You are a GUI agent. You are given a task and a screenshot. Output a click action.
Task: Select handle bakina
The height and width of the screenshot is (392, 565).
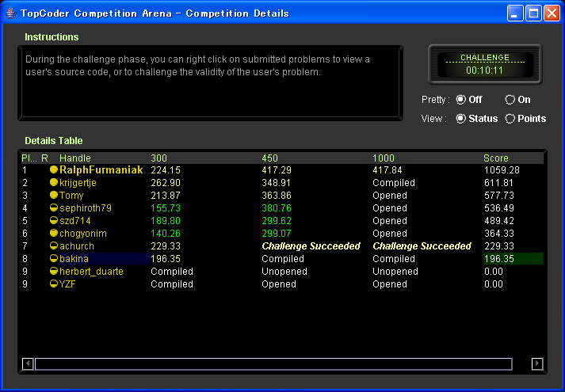pos(74,258)
